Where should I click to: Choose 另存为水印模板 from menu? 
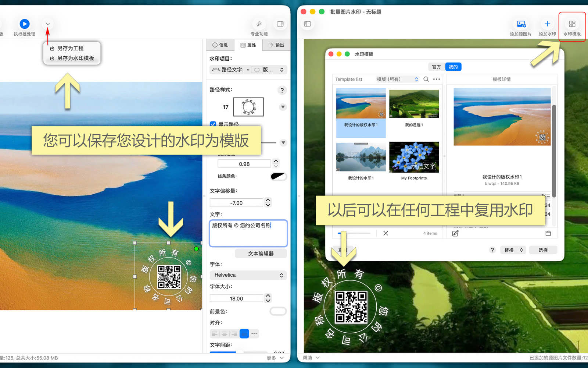[x=75, y=58]
